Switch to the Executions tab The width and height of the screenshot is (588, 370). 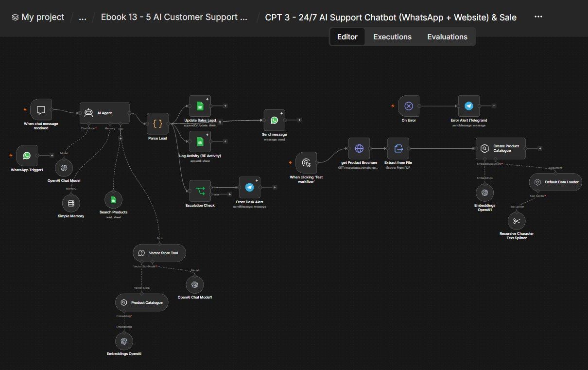[x=392, y=37]
